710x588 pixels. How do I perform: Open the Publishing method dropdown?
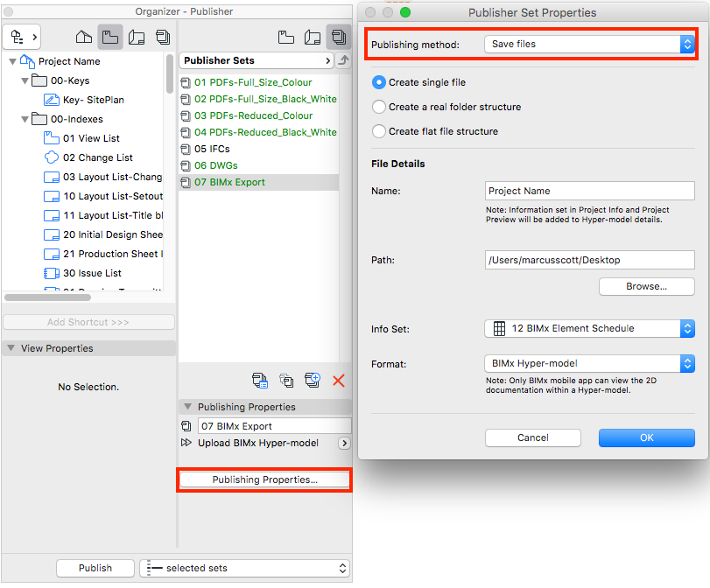[x=589, y=44]
